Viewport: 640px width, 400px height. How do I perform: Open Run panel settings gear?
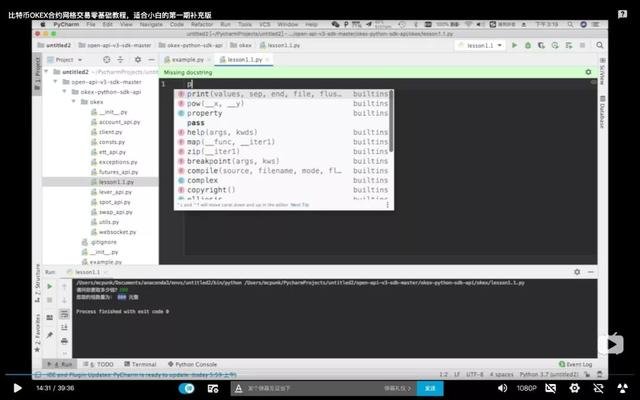pos(577,272)
